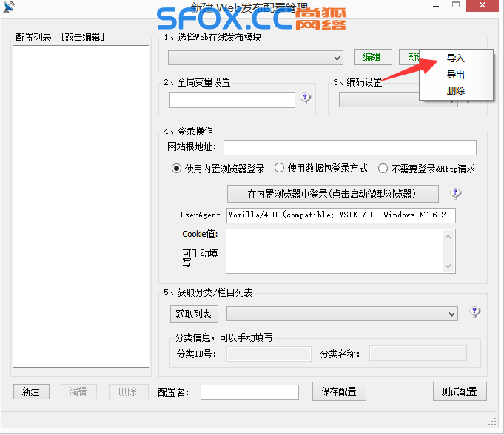Click the green 编辑 button

(x=372, y=57)
